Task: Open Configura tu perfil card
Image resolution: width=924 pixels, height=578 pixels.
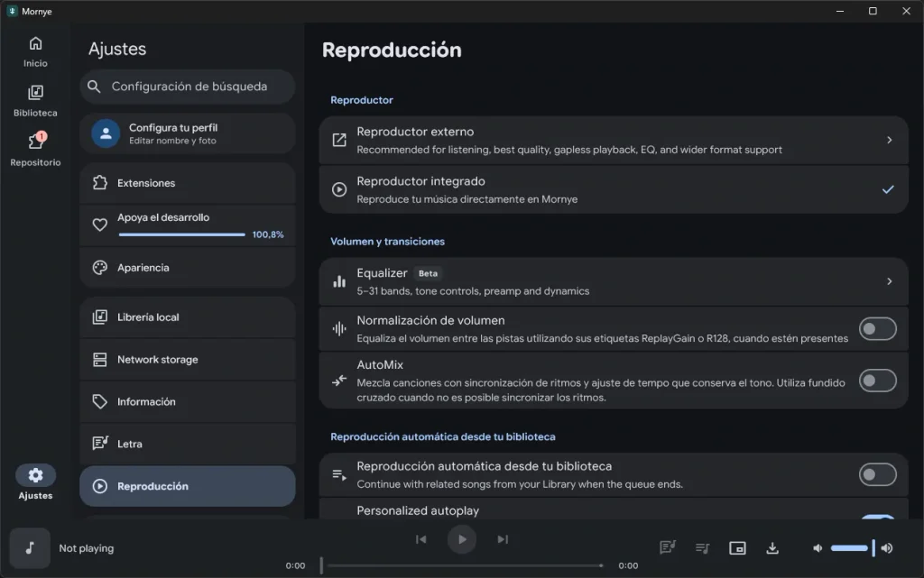Action: click(x=188, y=133)
